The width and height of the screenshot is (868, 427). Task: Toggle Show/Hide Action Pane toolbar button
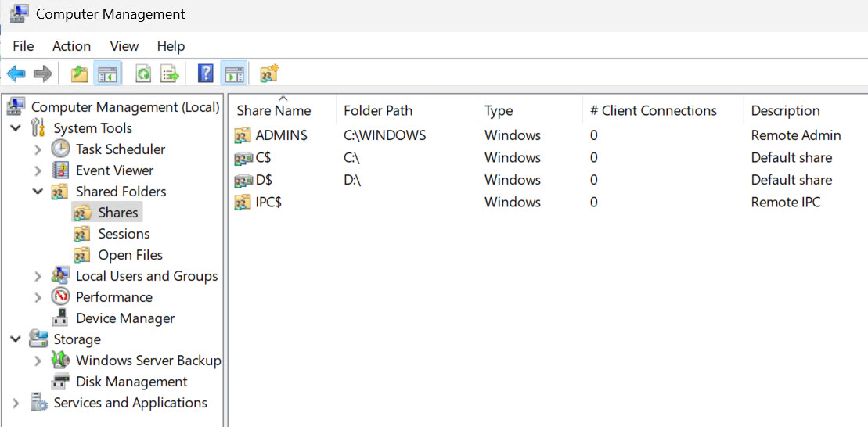pyautogui.click(x=234, y=74)
